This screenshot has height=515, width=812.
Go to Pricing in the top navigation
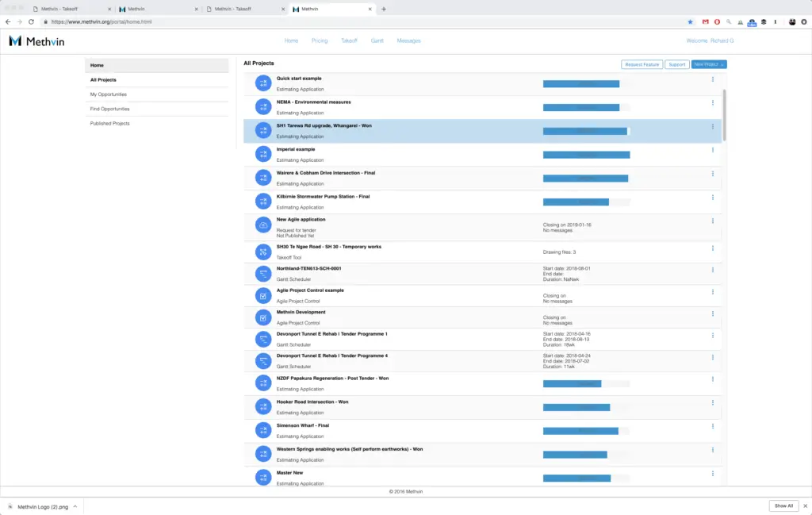[320, 40]
